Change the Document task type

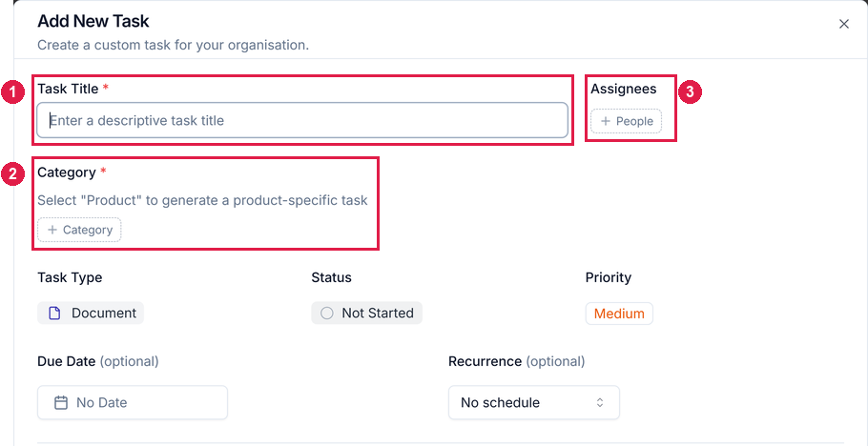tap(91, 314)
